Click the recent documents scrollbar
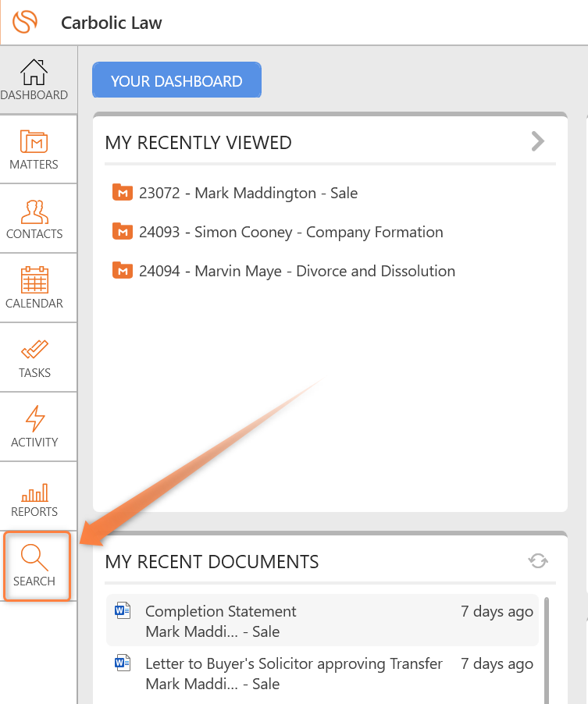This screenshot has height=704, width=588. point(546,648)
